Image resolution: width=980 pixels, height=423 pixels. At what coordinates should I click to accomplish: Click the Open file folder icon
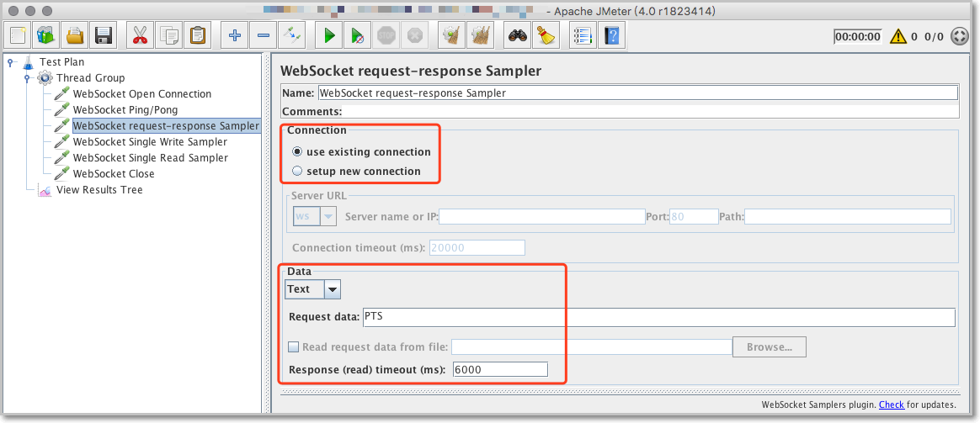[75, 35]
